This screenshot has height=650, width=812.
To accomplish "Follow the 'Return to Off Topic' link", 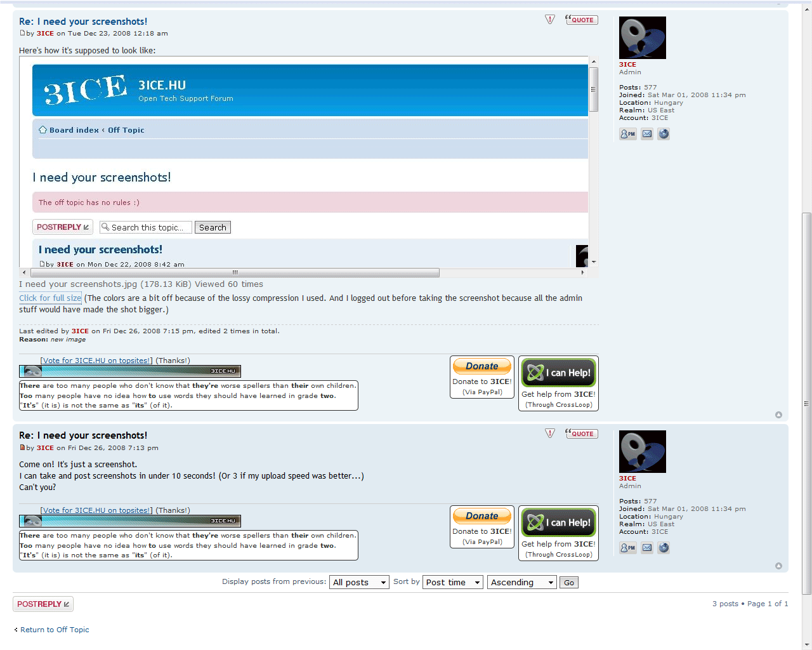I will (55, 630).
